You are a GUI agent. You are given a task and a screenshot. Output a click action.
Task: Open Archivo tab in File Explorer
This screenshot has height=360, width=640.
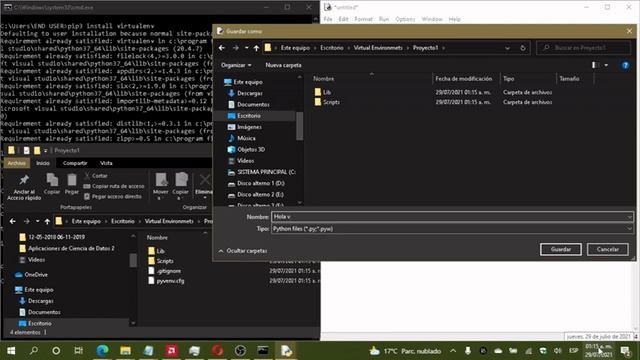(17, 163)
